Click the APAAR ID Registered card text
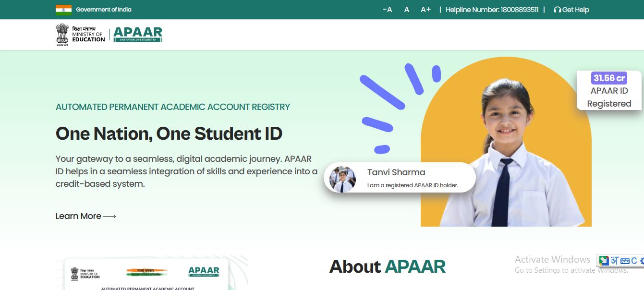This screenshot has width=644, height=290. (x=609, y=97)
